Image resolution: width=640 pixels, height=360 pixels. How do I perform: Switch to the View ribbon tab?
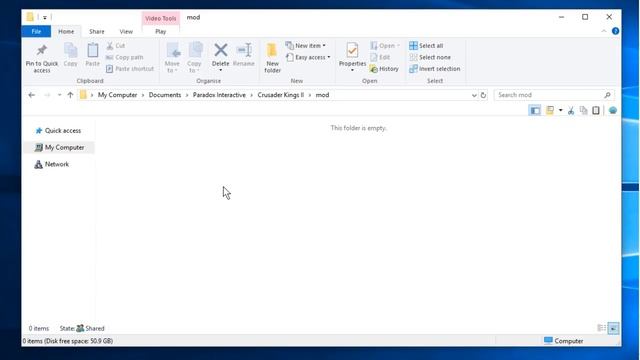126,31
